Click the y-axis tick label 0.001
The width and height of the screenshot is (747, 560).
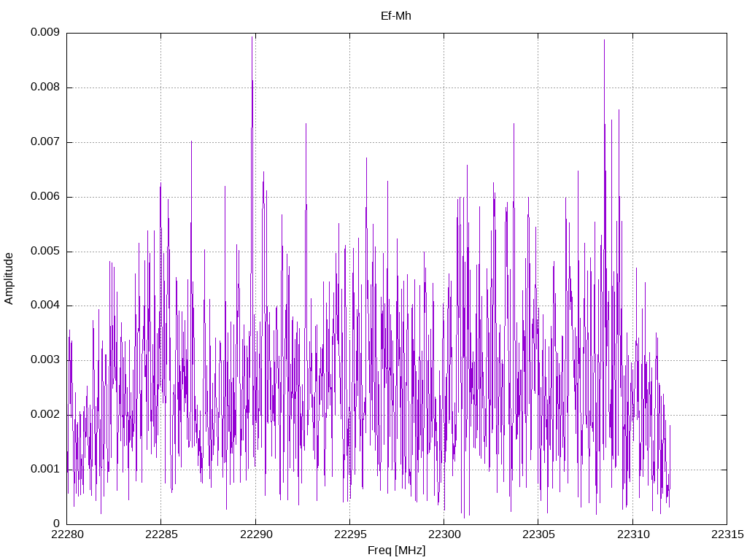click(x=45, y=469)
